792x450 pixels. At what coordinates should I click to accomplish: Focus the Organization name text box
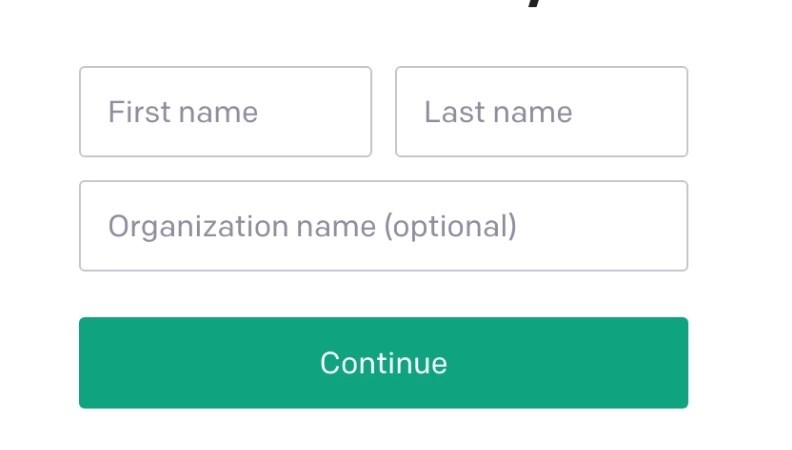click(x=383, y=226)
